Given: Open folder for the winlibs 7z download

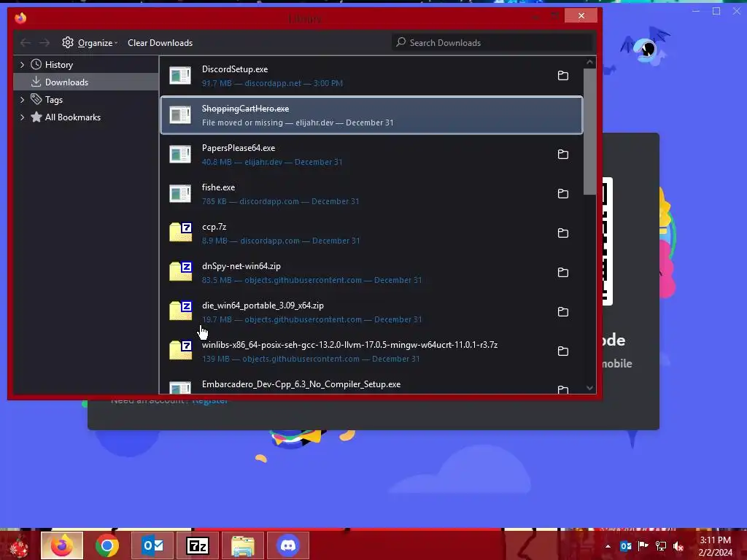Looking at the screenshot, I should [x=562, y=351].
